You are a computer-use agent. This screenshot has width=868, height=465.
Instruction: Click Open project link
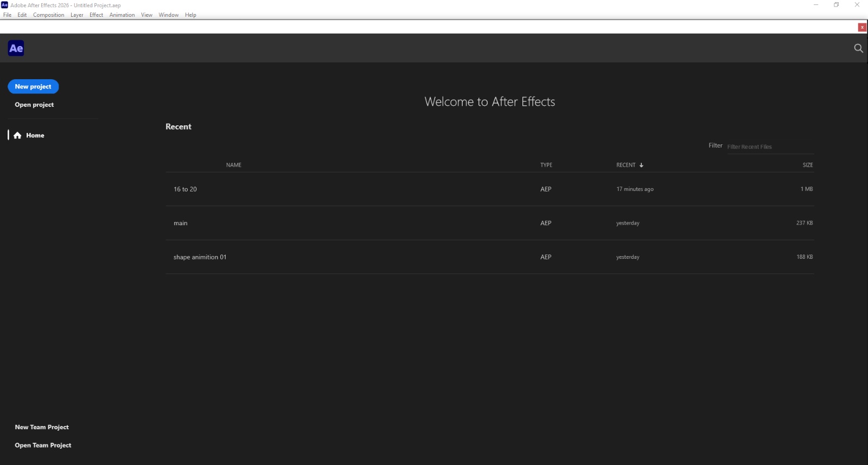tap(34, 105)
